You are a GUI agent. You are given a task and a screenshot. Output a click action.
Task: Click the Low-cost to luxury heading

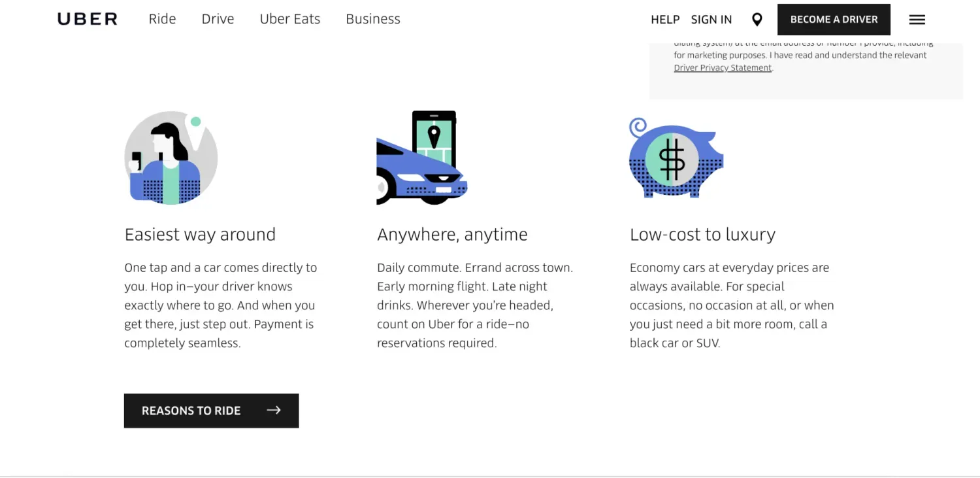702,234
